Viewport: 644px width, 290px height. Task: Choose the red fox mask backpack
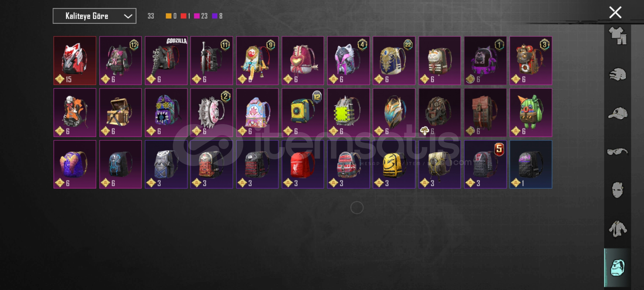point(75,61)
